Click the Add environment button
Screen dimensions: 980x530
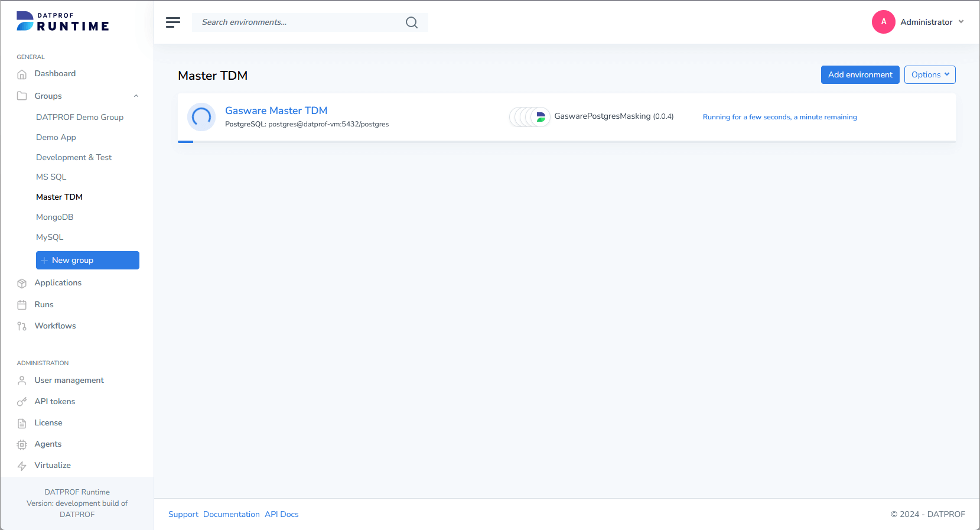click(859, 75)
